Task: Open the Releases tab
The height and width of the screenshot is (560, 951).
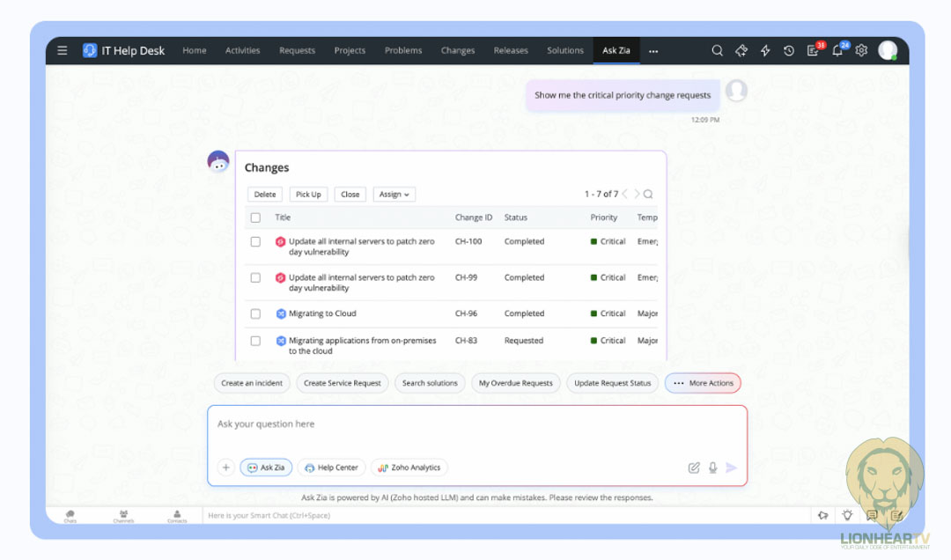Action: tap(511, 51)
